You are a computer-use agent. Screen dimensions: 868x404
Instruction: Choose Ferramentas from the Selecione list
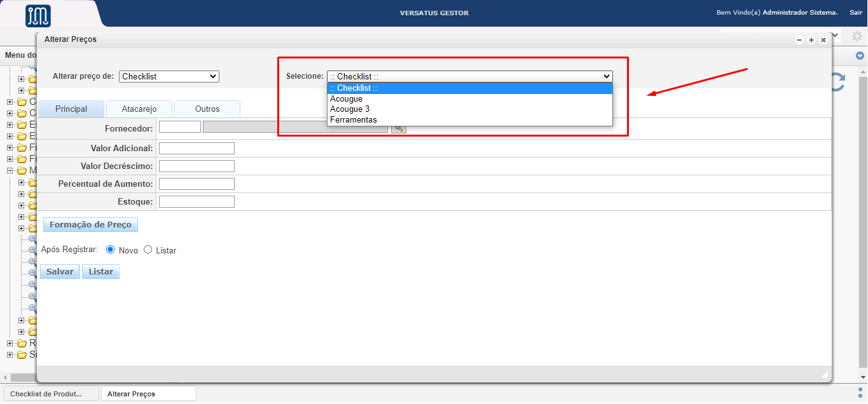[354, 119]
